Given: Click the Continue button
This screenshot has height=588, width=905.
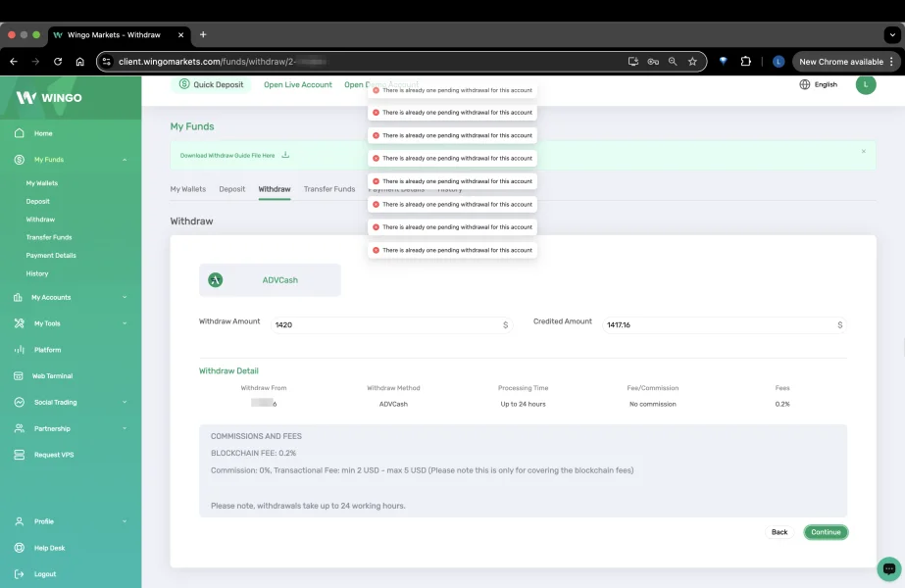Looking at the screenshot, I should coord(826,532).
